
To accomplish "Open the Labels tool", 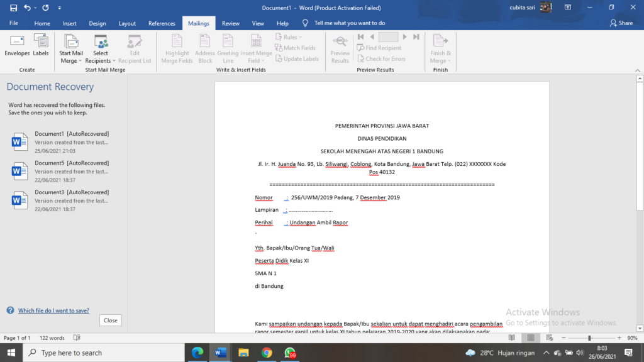I will 41,46.
